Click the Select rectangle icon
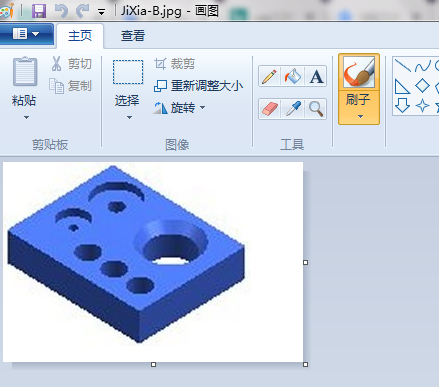The height and width of the screenshot is (387, 439). (x=128, y=72)
